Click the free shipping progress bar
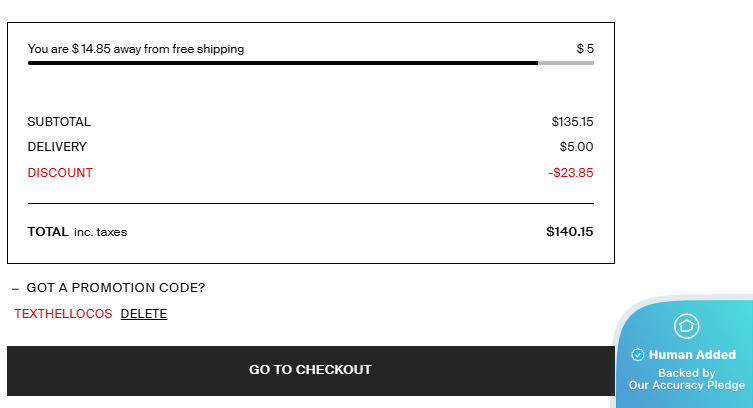 click(x=310, y=63)
